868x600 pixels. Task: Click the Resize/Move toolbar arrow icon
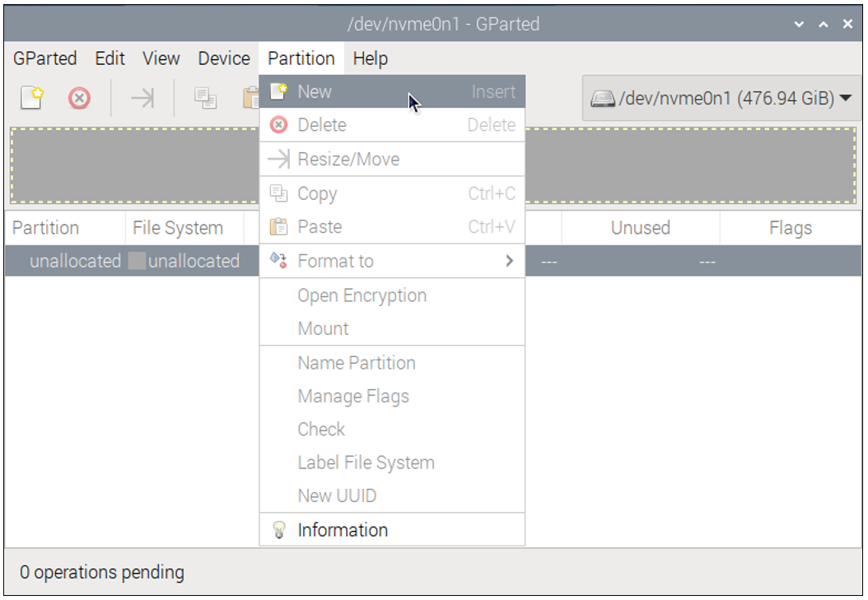(142, 99)
